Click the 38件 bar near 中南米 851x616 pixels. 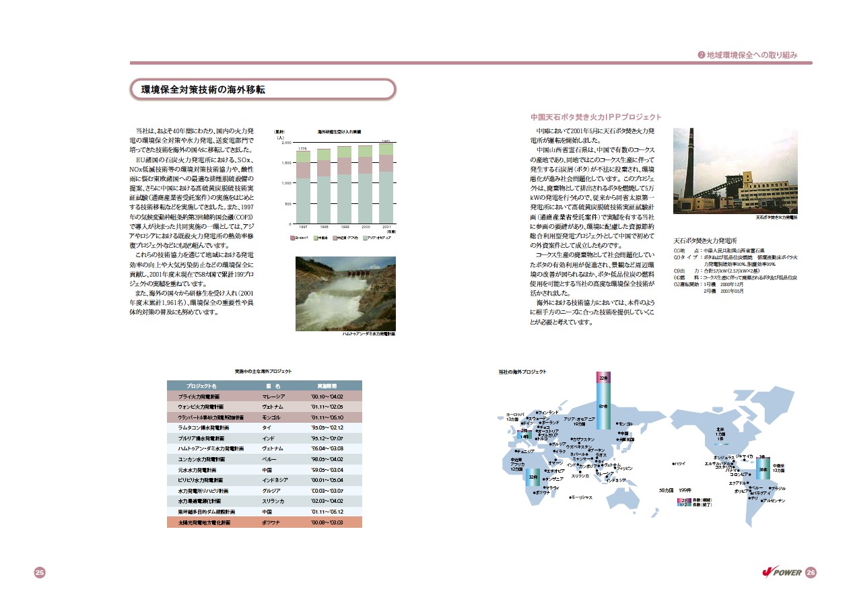coord(763,469)
